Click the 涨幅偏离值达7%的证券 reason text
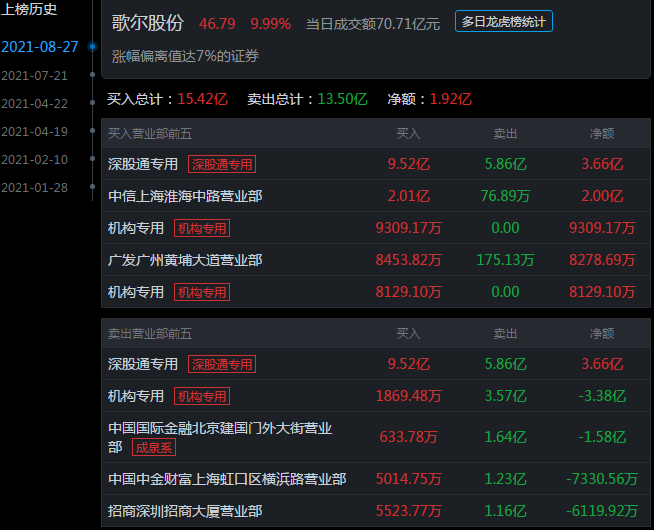 pos(185,56)
